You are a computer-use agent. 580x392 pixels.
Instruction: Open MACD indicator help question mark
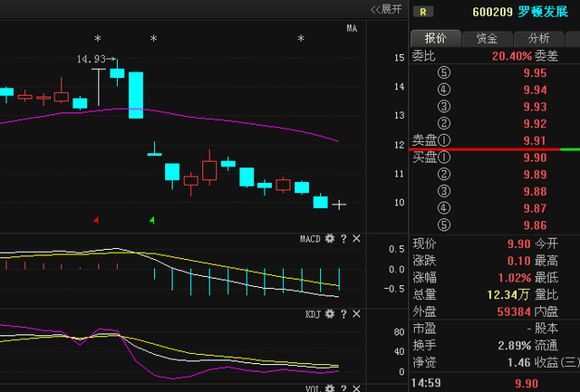(343, 239)
